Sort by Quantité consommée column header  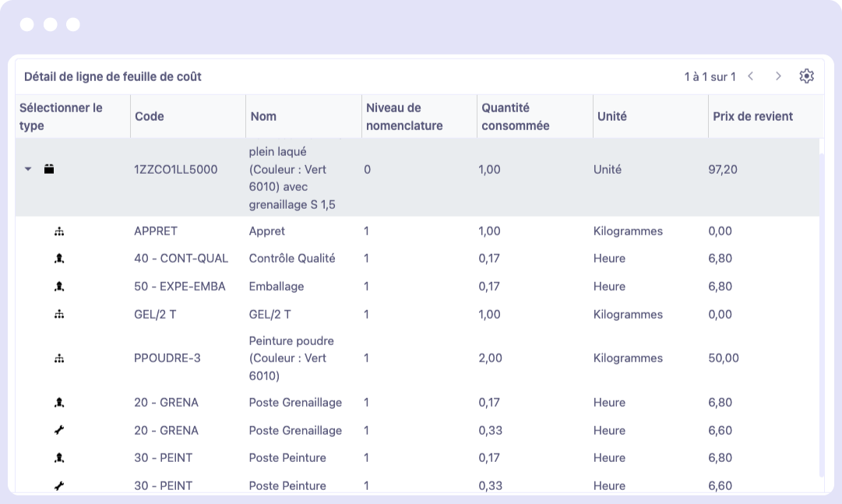tap(515, 117)
